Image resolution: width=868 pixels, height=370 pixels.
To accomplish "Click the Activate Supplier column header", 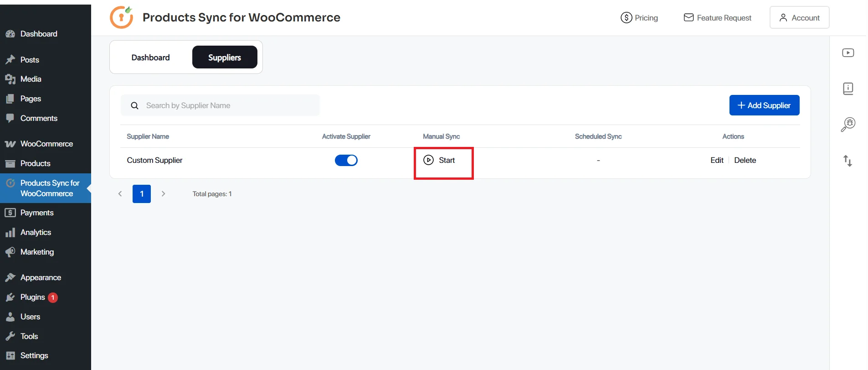I will coord(346,136).
